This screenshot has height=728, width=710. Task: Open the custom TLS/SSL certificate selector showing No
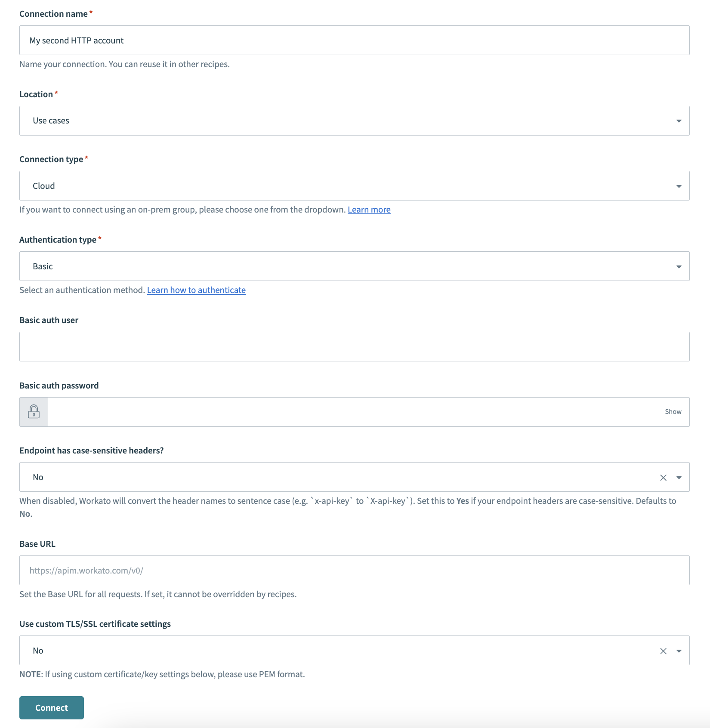click(x=301, y=651)
